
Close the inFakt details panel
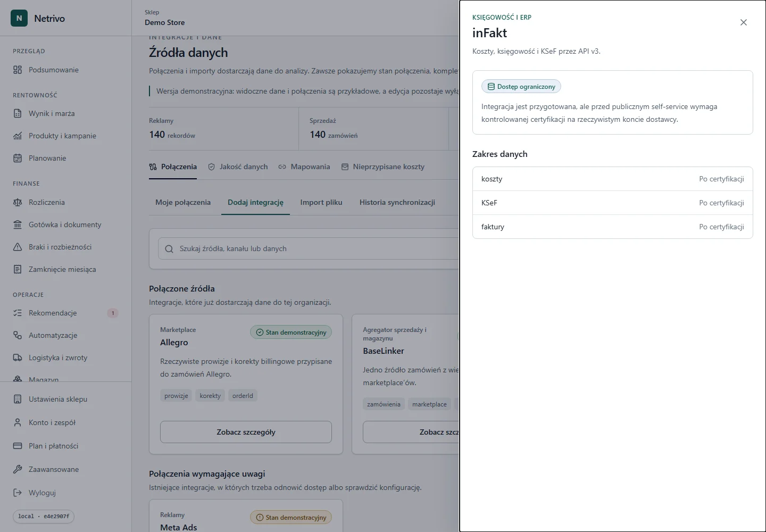coord(744,22)
